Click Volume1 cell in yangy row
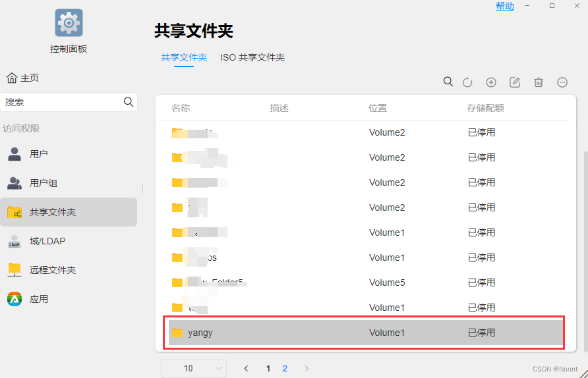The image size is (588, 378). coord(387,333)
